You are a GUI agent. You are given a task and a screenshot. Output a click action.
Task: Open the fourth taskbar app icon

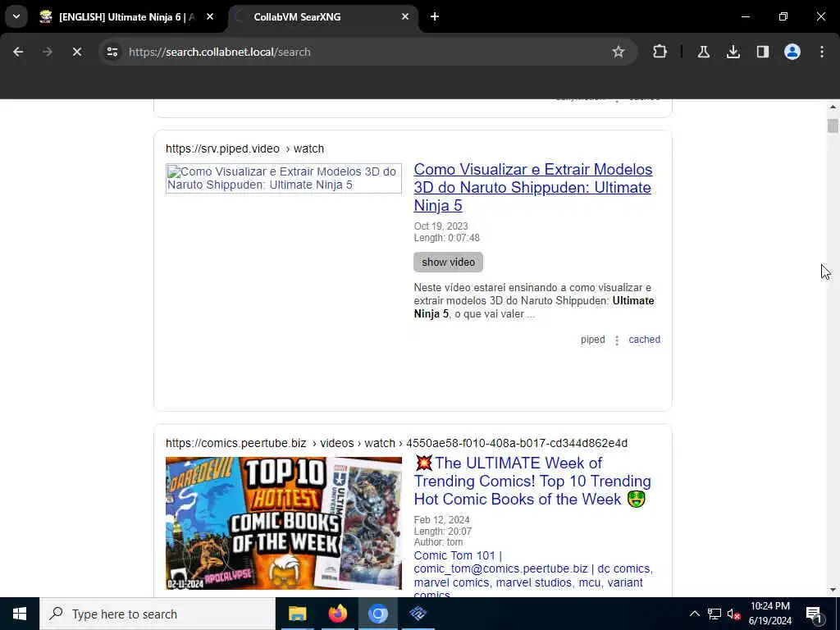(418, 614)
